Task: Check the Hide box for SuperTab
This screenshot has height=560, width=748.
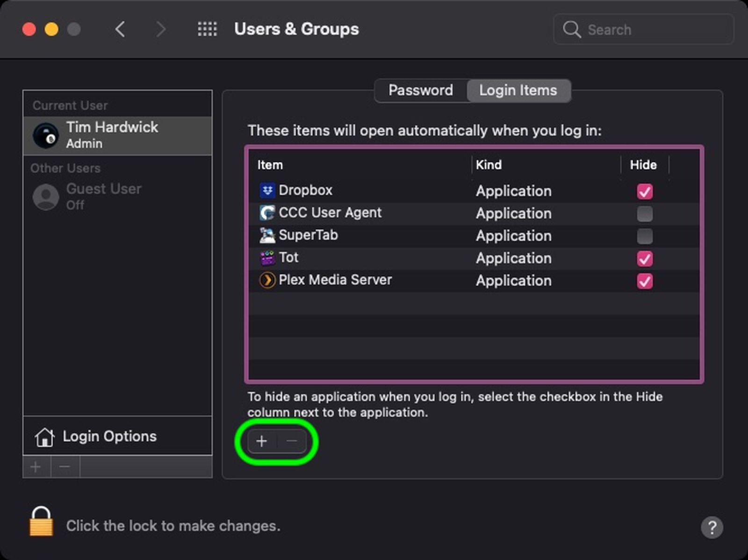Action: [x=645, y=236]
